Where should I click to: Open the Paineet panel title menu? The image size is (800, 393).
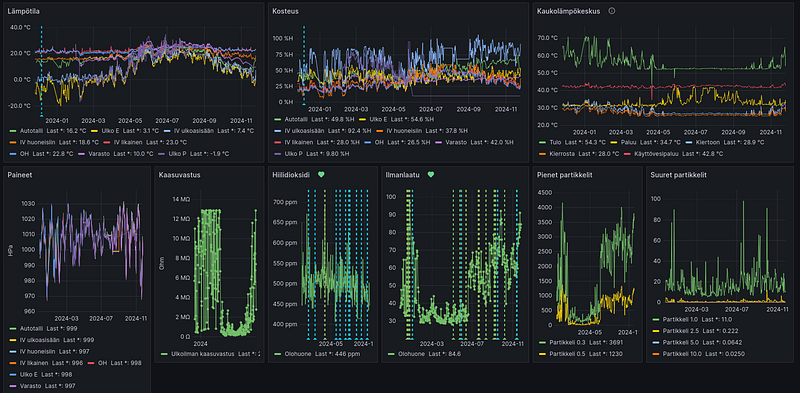tap(20, 175)
